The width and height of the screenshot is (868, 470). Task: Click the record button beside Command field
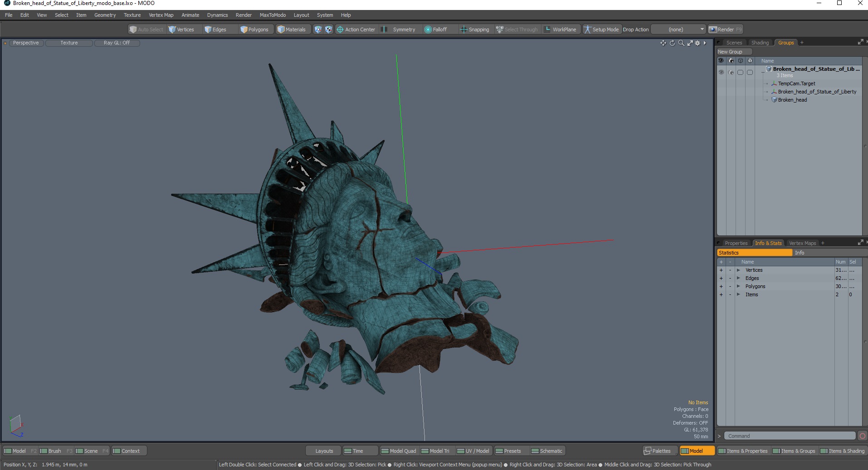[862, 436]
